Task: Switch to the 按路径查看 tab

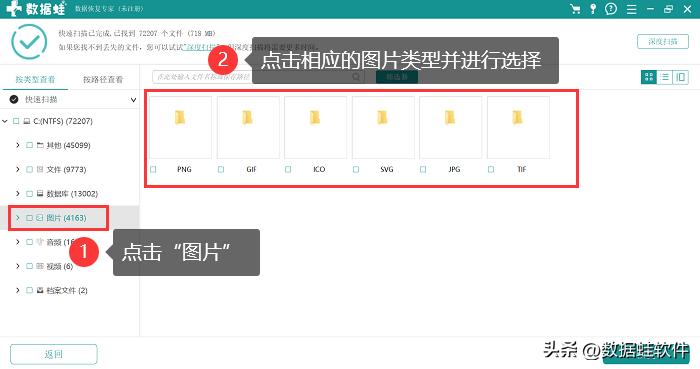Action: click(x=103, y=79)
